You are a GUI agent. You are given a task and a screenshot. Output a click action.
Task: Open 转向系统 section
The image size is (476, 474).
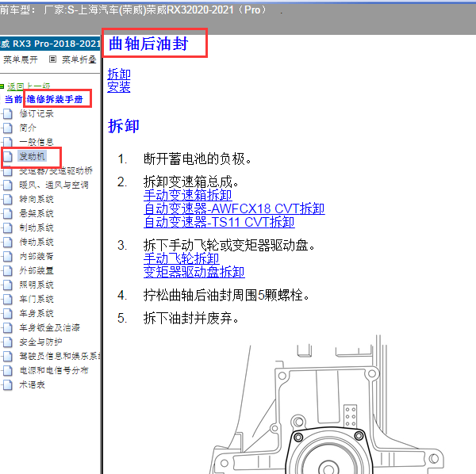[x=36, y=199]
